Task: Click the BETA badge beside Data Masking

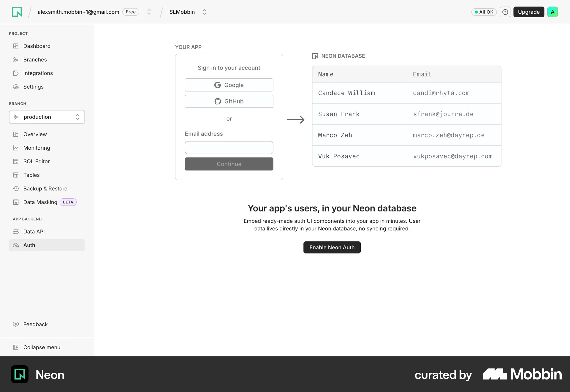Action: point(68,202)
